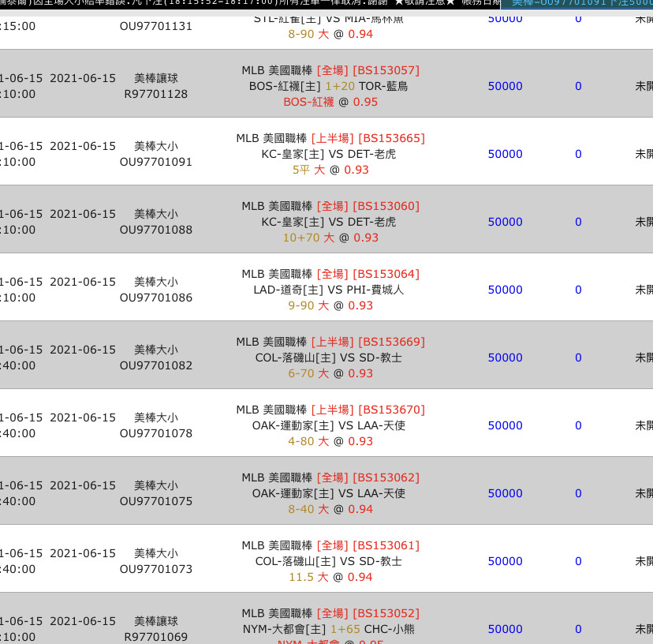Screen dimensions: 653x644
Task: Select game code [BS153669]
Action: [391, 343]
